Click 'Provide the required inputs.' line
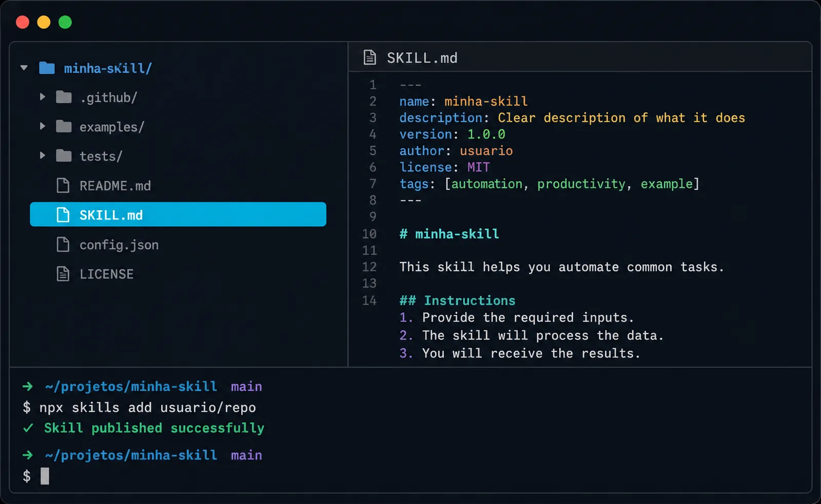Viewport: 821px width, 504px height. pos(528,318)
